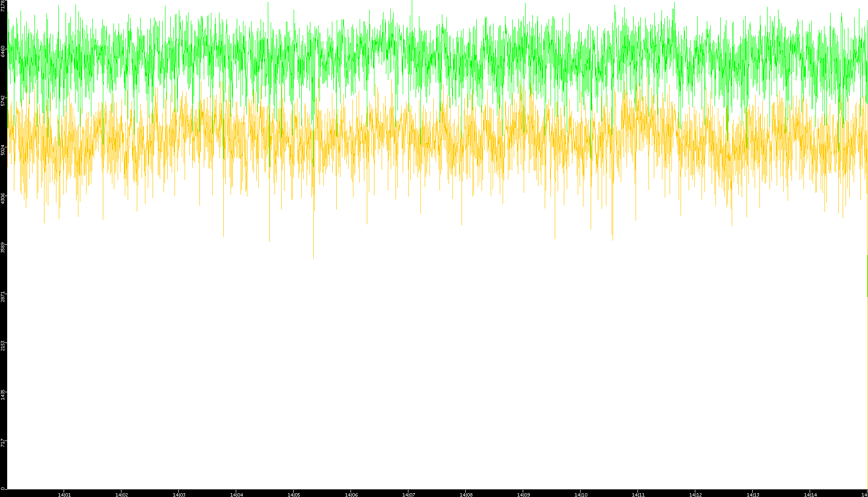Screen dimensions: 868x497
Task: Click the 14:07 time axis label
Action: [x=408, y=495]
